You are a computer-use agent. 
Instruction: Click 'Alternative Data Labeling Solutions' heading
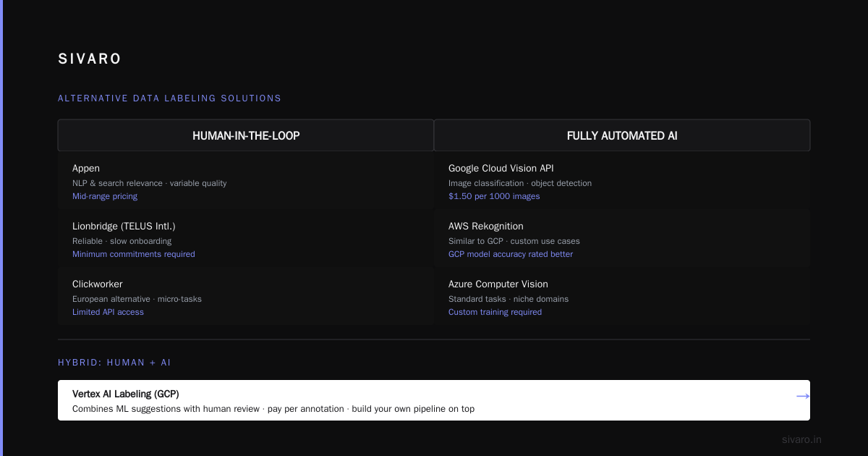pos(170,98)
